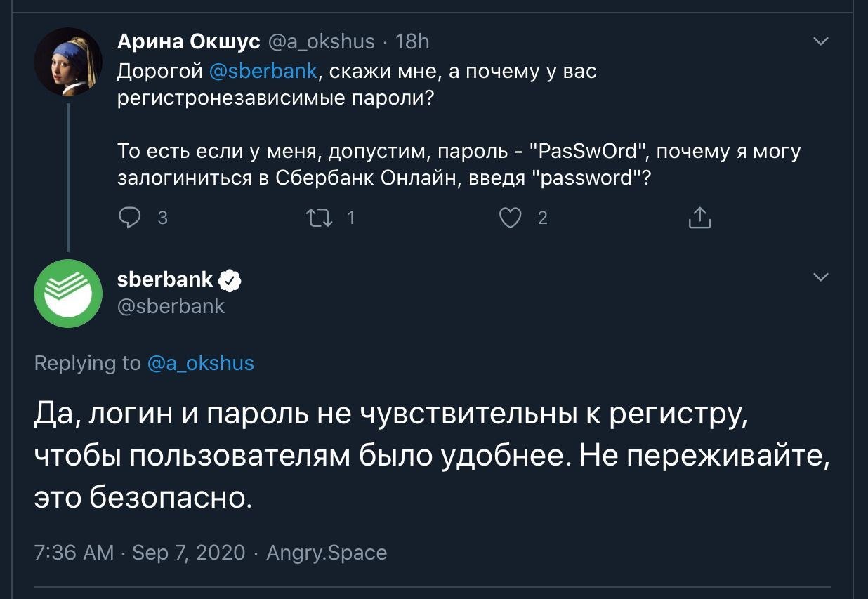868x599 pixels.
Task: Click Arina's tweet text about PasSwOrd
Action: tap(456, 165)
